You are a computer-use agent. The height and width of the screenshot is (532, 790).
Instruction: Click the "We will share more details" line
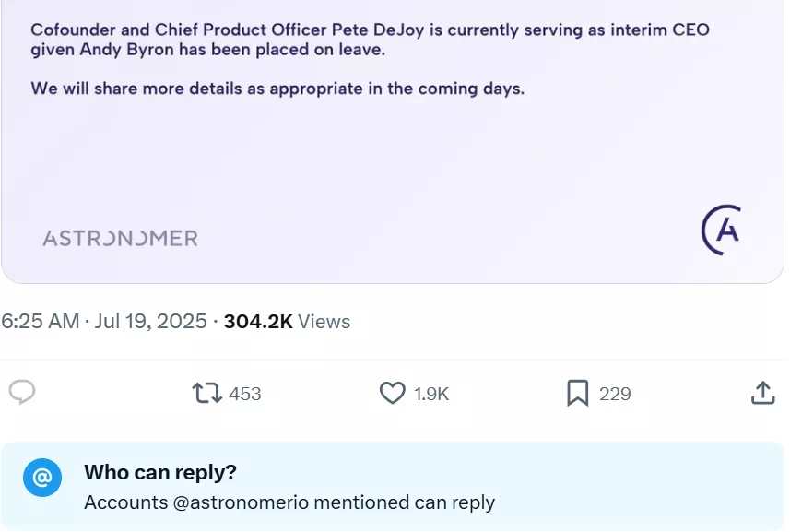click(x=277, y=89)
